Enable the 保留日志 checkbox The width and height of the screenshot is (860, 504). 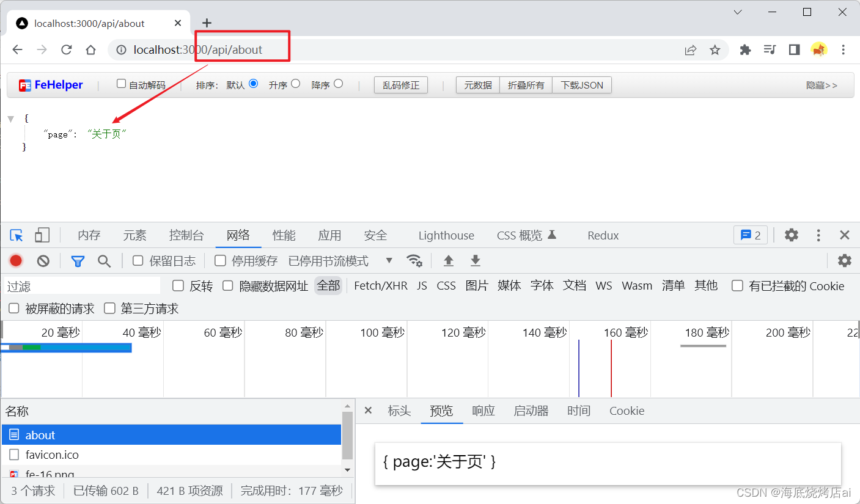(x=138, y=261)
